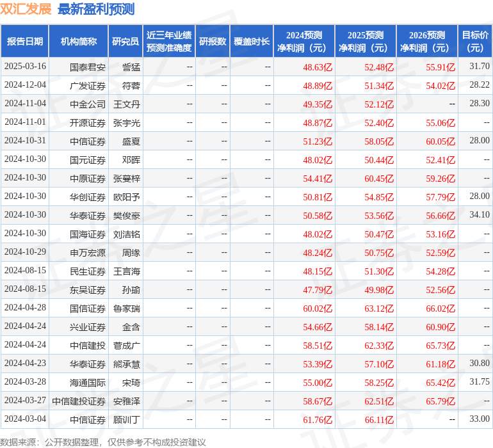The image size is (493, 448).
Task: Click the date 2024-10-31
Action: (x=25, y=141)
